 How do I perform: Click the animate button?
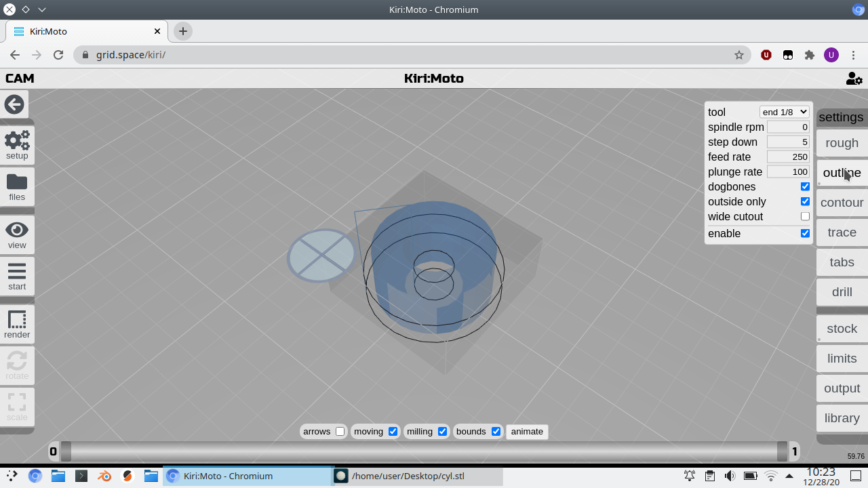click(x=527, y=431)
